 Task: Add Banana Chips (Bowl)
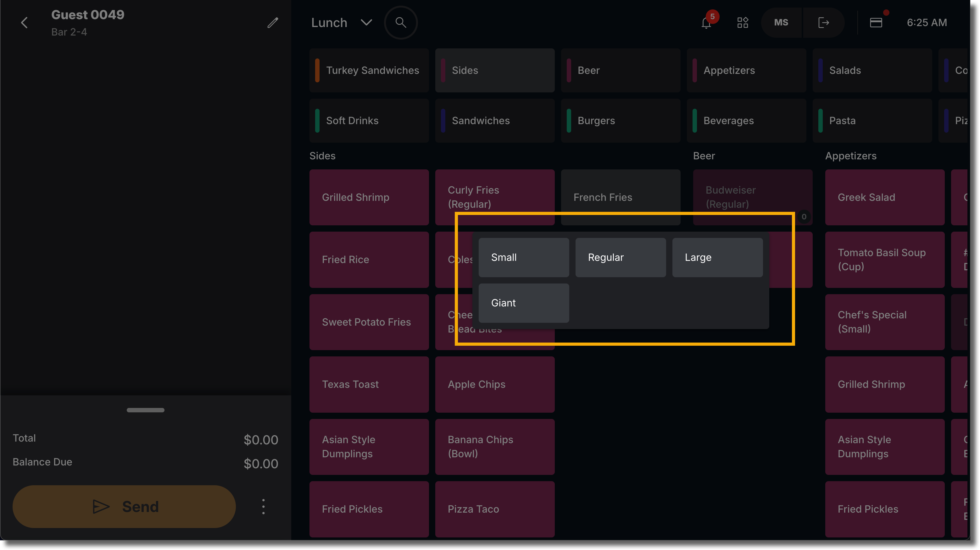point(495,447)
